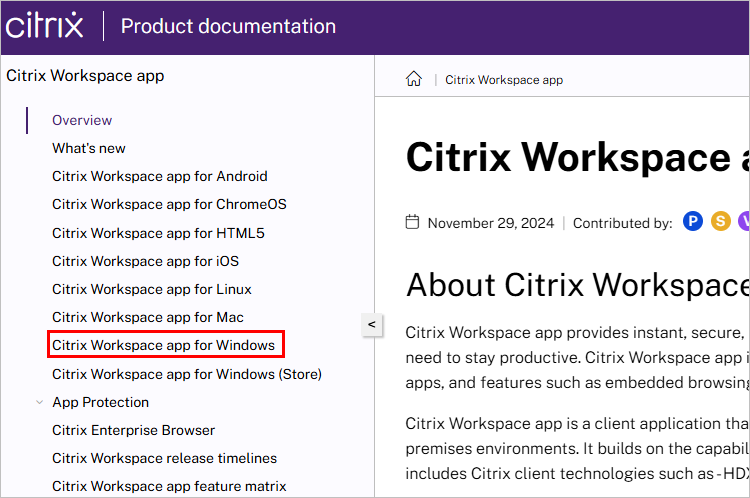Select Overview in the sidebar
The image size is (750, 498).
(x=82, y=120)
